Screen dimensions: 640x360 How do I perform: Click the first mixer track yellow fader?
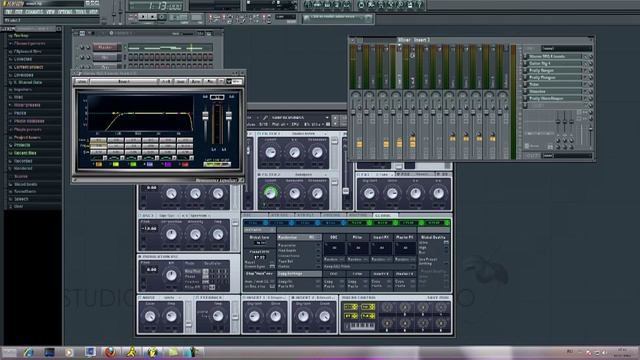[359, 144]
